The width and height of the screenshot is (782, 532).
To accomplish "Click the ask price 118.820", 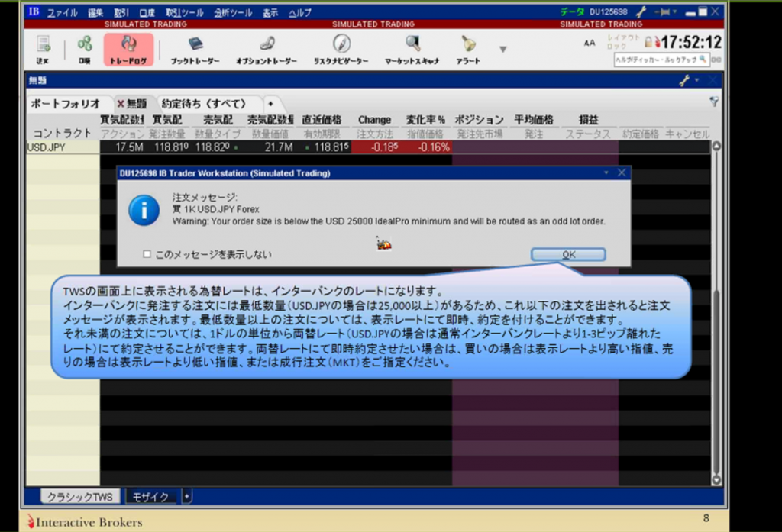I will [x=212, y=147].
